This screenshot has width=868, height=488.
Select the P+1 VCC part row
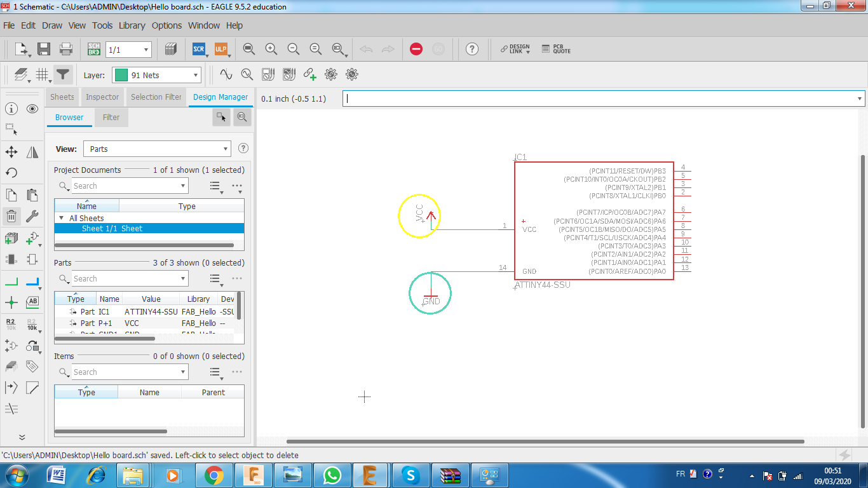pos(145,323)
